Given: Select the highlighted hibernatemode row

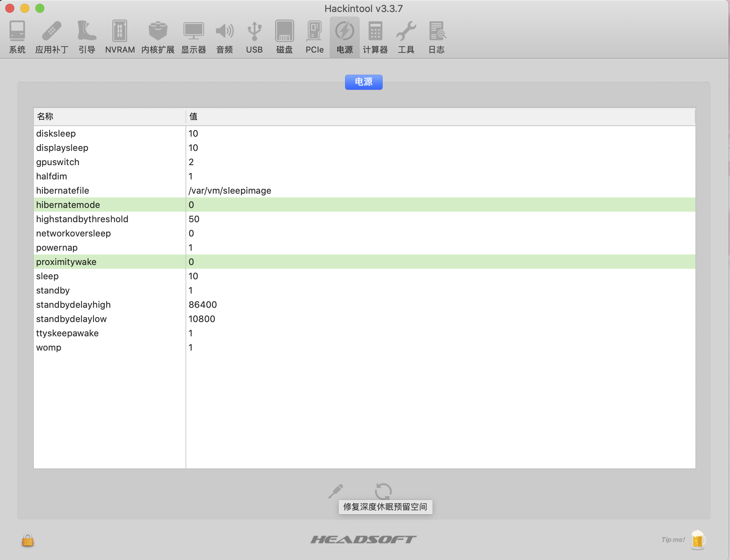Looking at the screenshot, I should pos(364,205).
